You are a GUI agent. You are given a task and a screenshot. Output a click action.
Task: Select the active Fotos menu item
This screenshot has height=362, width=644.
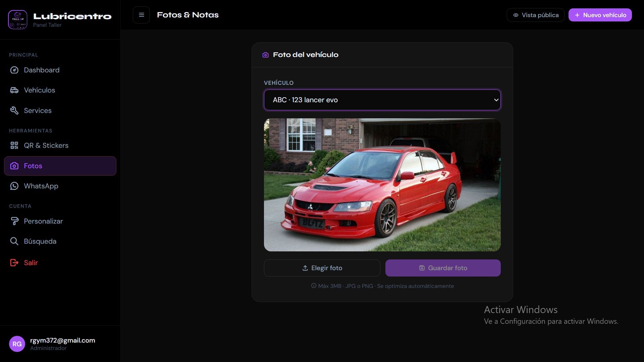[x=60, y=166]
